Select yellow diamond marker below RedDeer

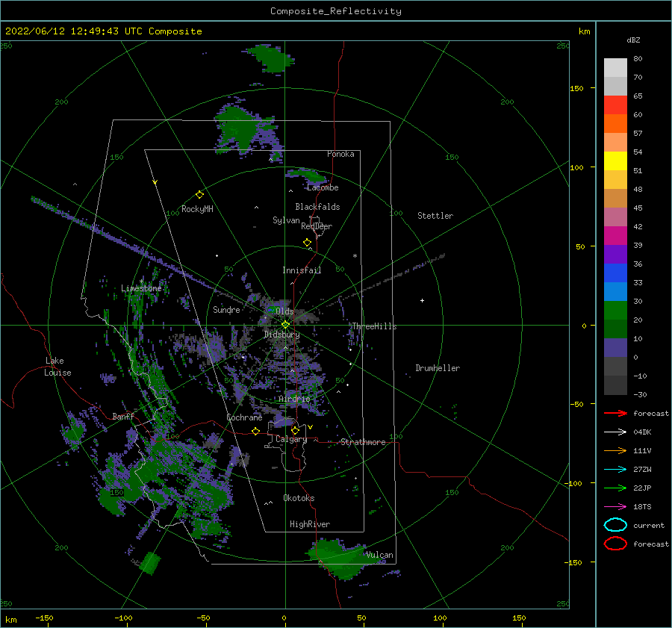[x=307, y=243]
